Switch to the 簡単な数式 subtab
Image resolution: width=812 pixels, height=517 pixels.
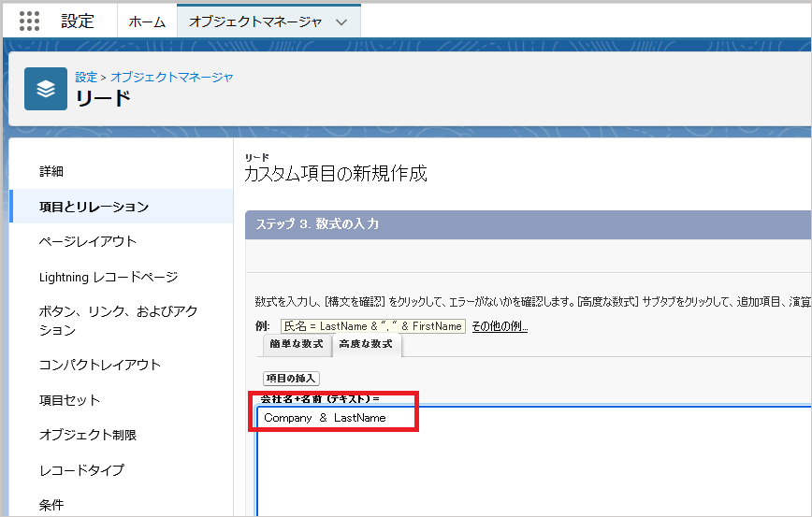coord(297,344)
